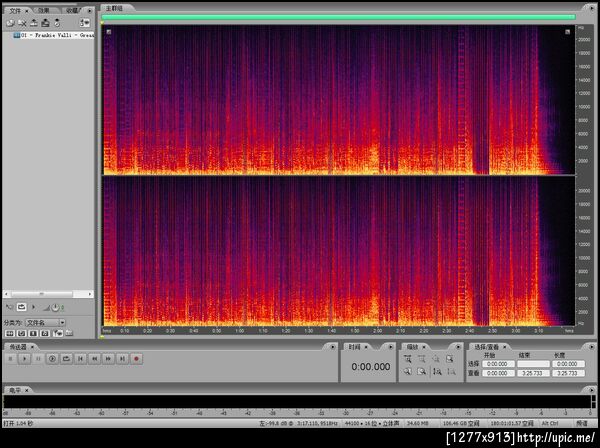
Task: Click the import file icon in Files panel
Action: coord(10,23)
